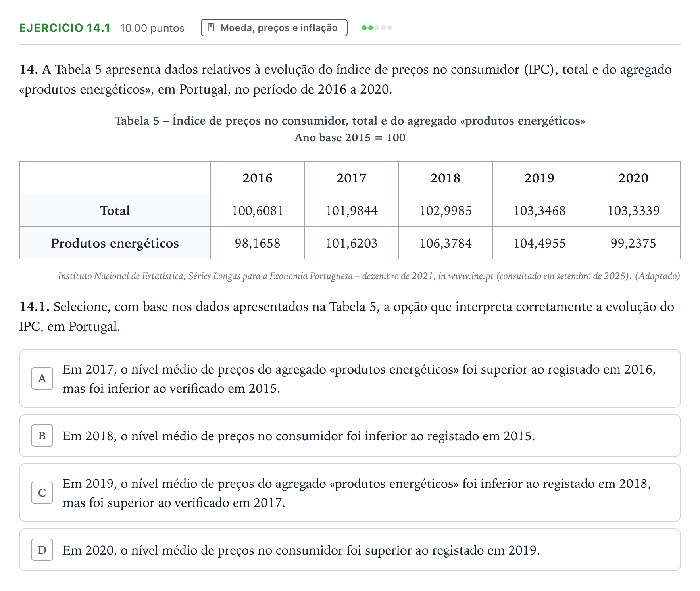Click the cell value 102,9985
This screenshot has height=591, width=700.
coord(446,211)
